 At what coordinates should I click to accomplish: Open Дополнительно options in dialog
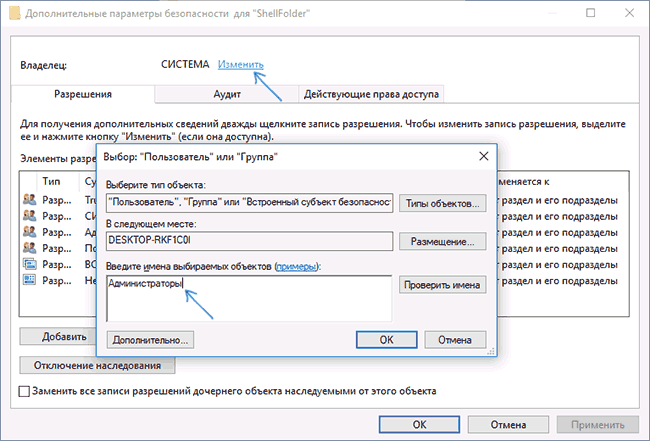(150, 340)
